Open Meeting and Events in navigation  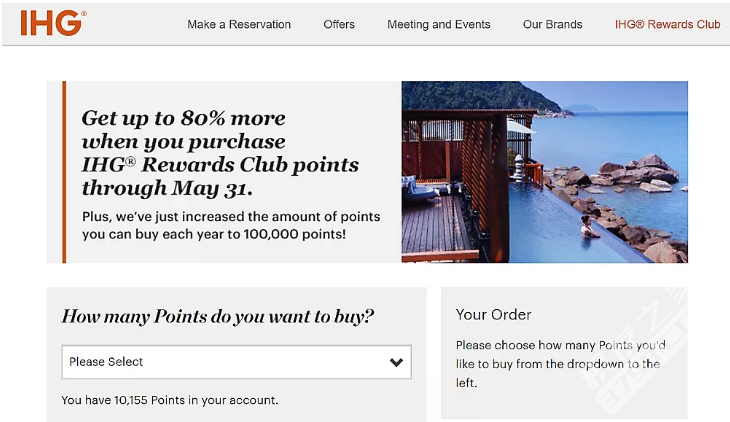coord(439,24)
